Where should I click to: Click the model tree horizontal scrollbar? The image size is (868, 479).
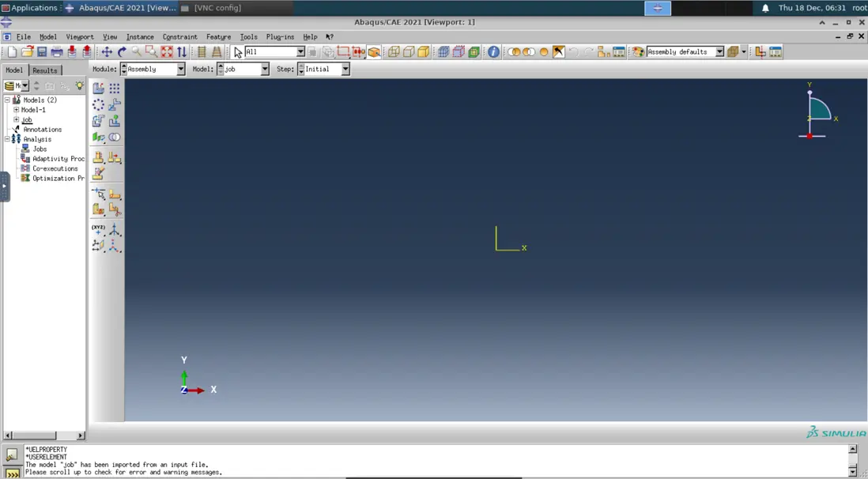tap(45, 436)
